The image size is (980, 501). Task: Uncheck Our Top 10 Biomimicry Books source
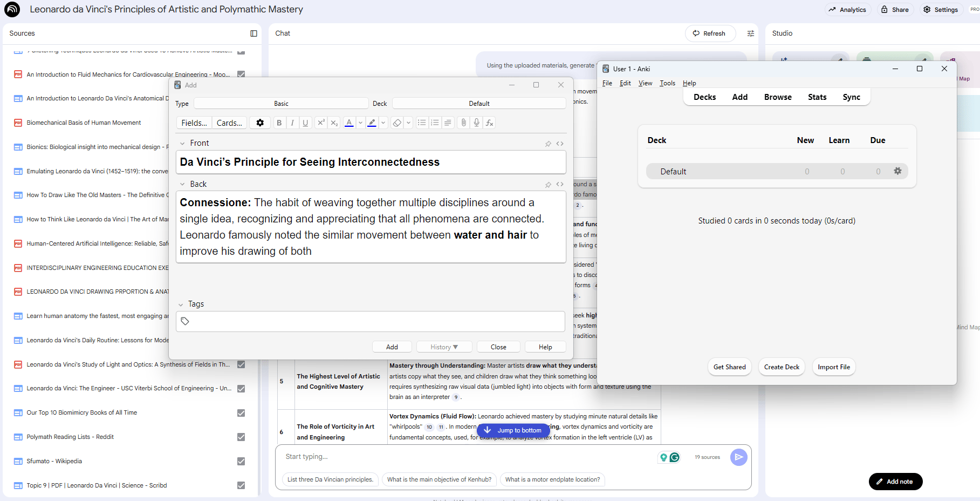(x=241, y=413)
